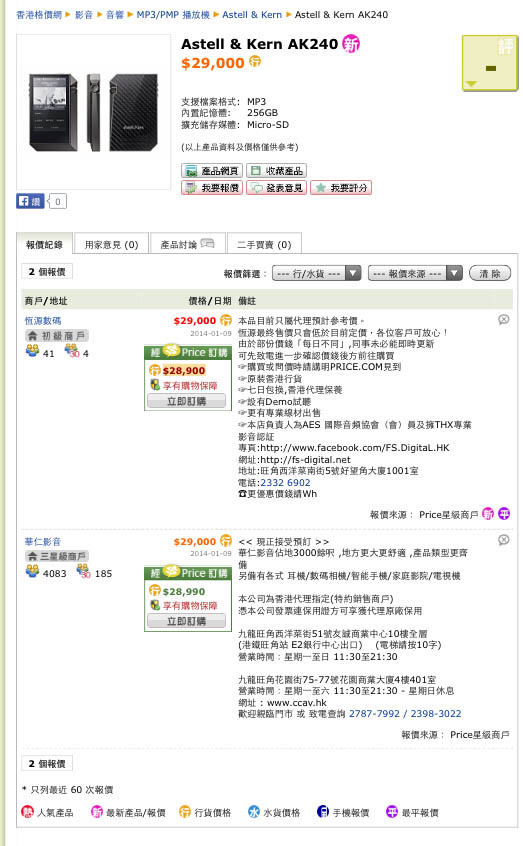Switch to the 二手買賣 (0) tab
The width and height of the screenshot is (523, 846).
[264, 245]
